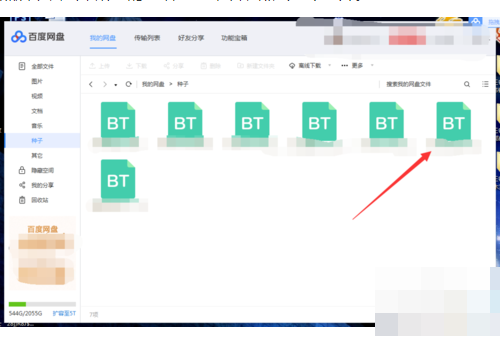Click the 百度网盘 promo banner in sidebar
Image resolution: width=500 pixels, height=360 pixels.
tap(42, 253)
